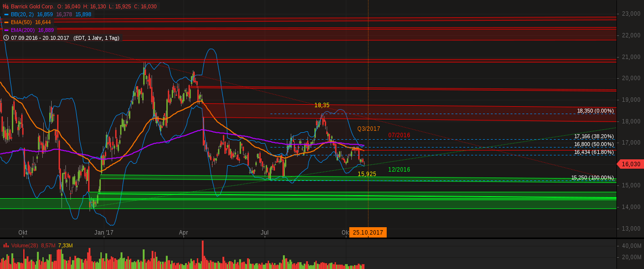Click the 16,800 (50.00%) Fibonacci level label
Image resolution: width=644 pixels, height=269 pixels.
tap(593, 144)
